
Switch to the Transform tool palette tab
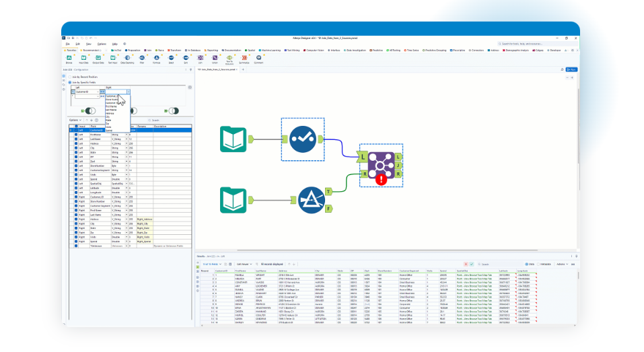174,50
